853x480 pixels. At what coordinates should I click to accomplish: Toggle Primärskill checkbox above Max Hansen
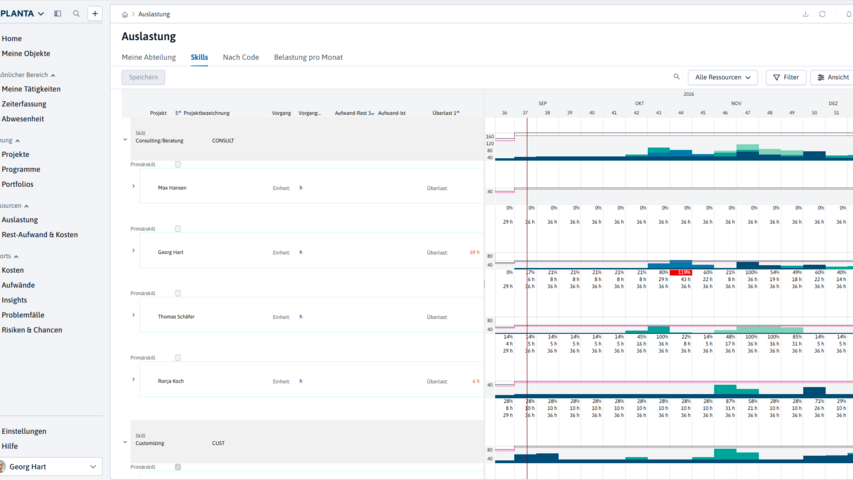coord(178,164)
